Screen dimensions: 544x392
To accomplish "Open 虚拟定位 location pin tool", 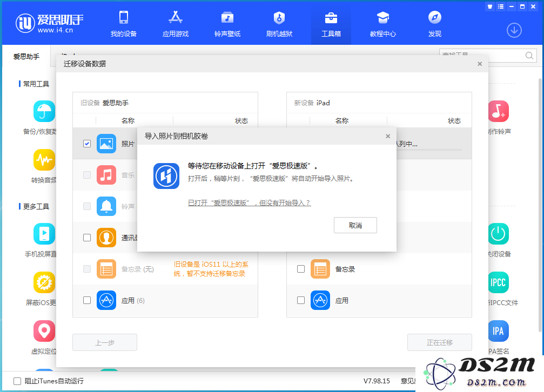I will [44, 331].
